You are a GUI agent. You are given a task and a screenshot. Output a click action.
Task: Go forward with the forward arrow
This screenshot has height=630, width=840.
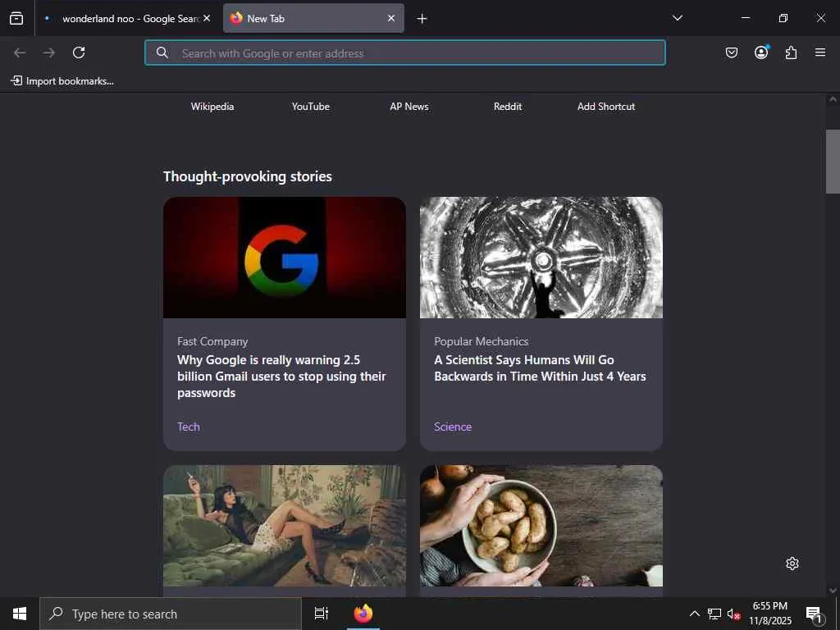coord(48,52)
